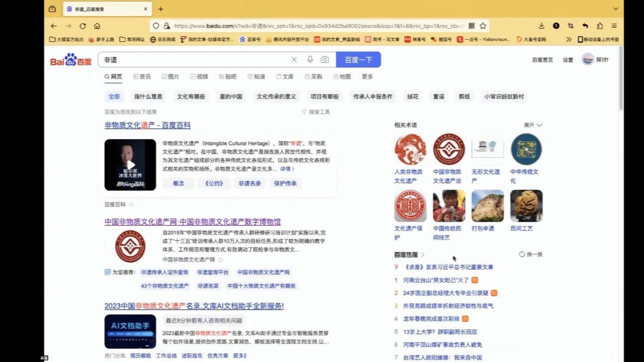This screenshot has height=362, width=644.
Task: Click the 百度一下 search button
Action: pos(358,60)
